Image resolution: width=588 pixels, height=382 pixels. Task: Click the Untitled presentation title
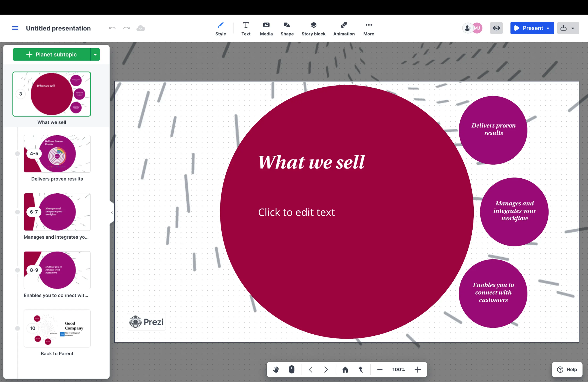pyautogui.click(x=58, y=28)
